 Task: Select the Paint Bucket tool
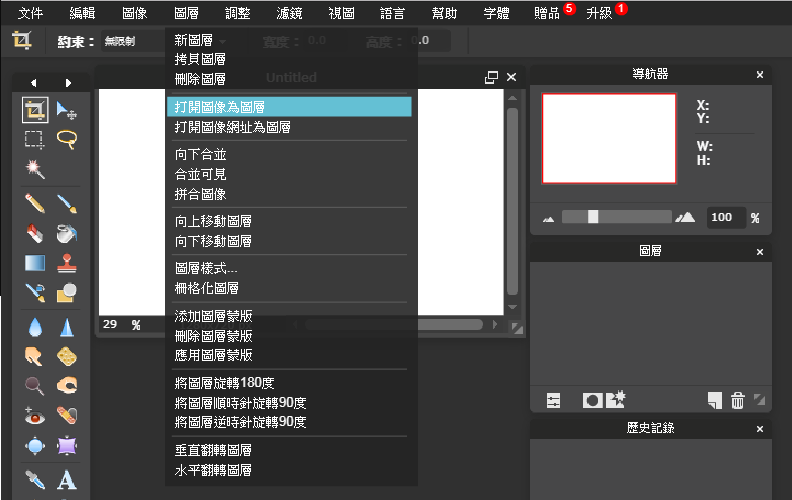67,233
